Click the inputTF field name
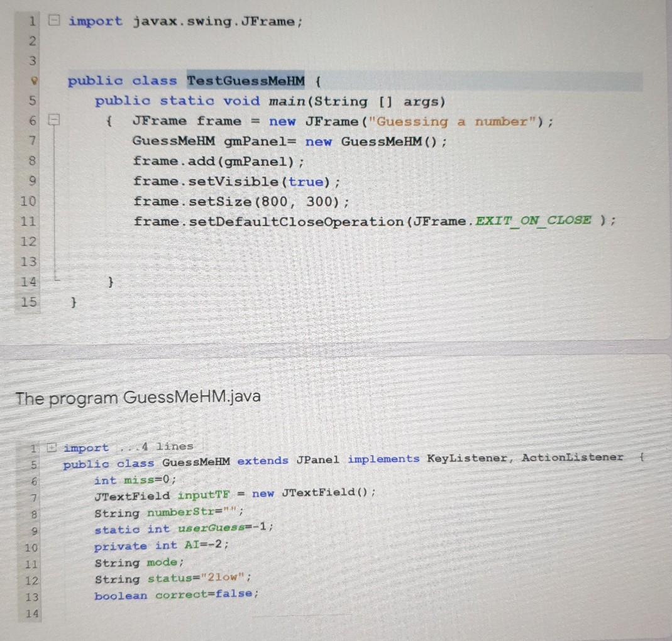 pyautogui.click(x=204, y=495)
